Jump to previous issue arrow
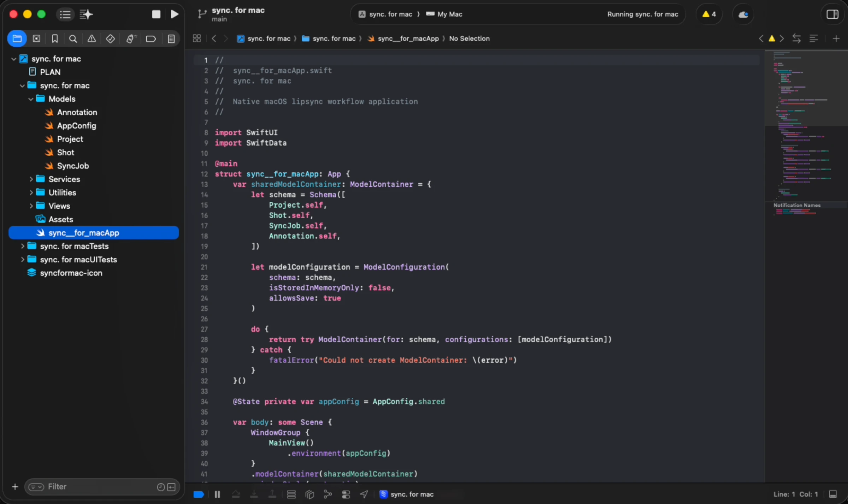This screenshot has width=848, height=504. (x=761, y=38)
